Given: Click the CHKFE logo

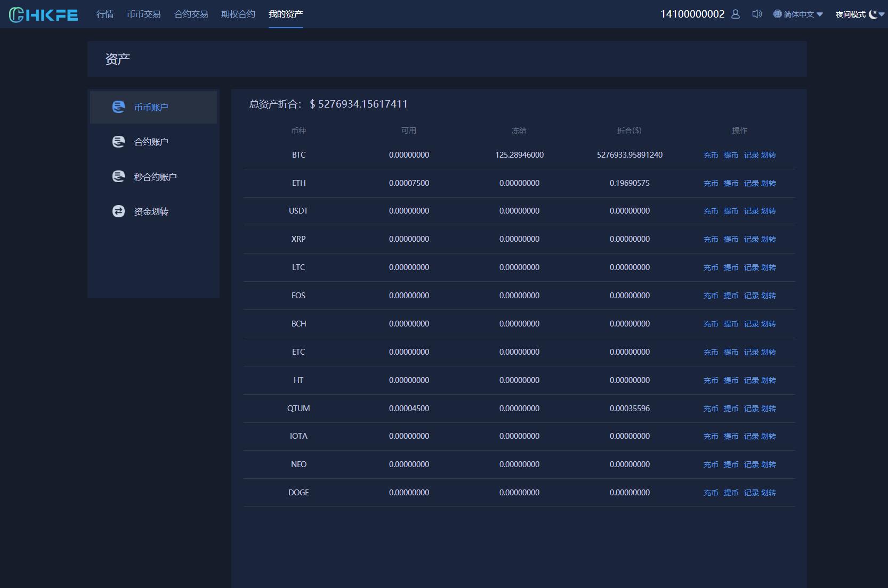Looking at the screenshot, I should click(x=44, y=14).
